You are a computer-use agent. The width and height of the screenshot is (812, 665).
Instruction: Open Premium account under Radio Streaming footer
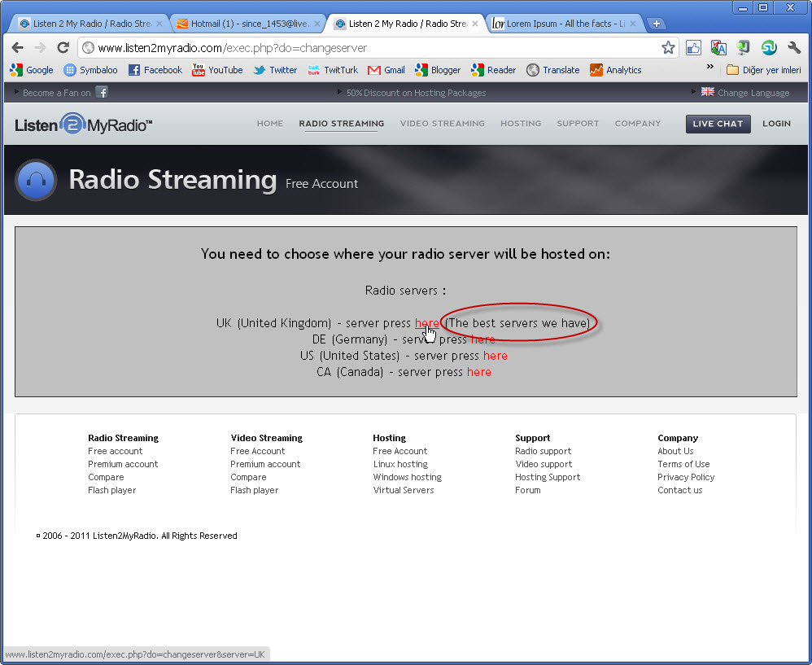(x=123, y=464)
